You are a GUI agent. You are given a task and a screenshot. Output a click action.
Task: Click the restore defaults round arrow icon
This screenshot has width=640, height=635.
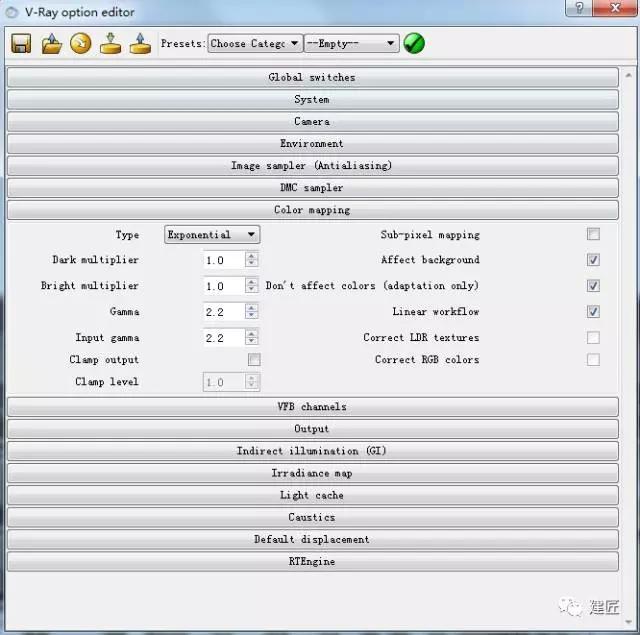(81, 43)
